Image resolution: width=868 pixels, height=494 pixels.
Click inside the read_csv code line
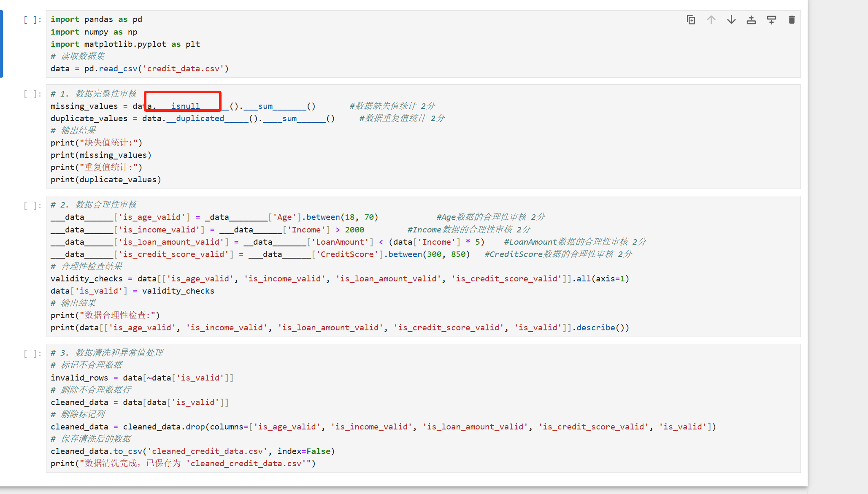click(139, 69)
